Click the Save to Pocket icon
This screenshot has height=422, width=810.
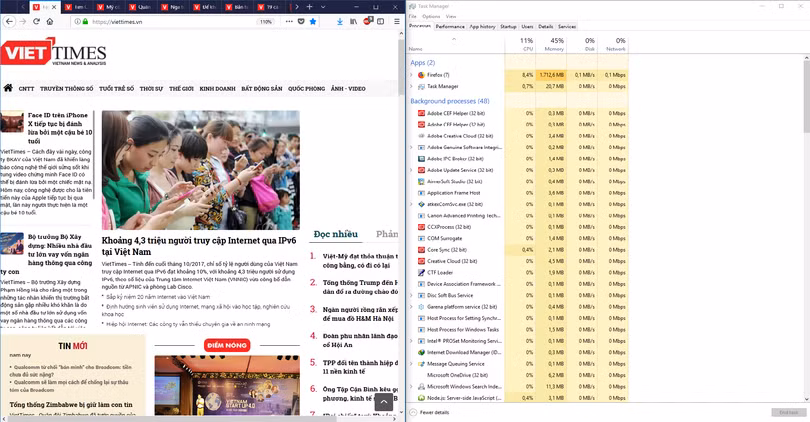point(299,20)
